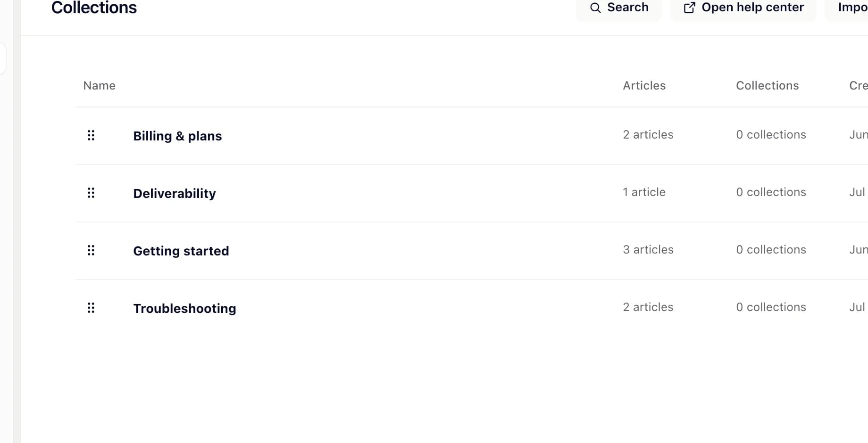Screen dimensions: 868x443
Task: Sort by the Articles column header
Action: click(x=644, y=85)
